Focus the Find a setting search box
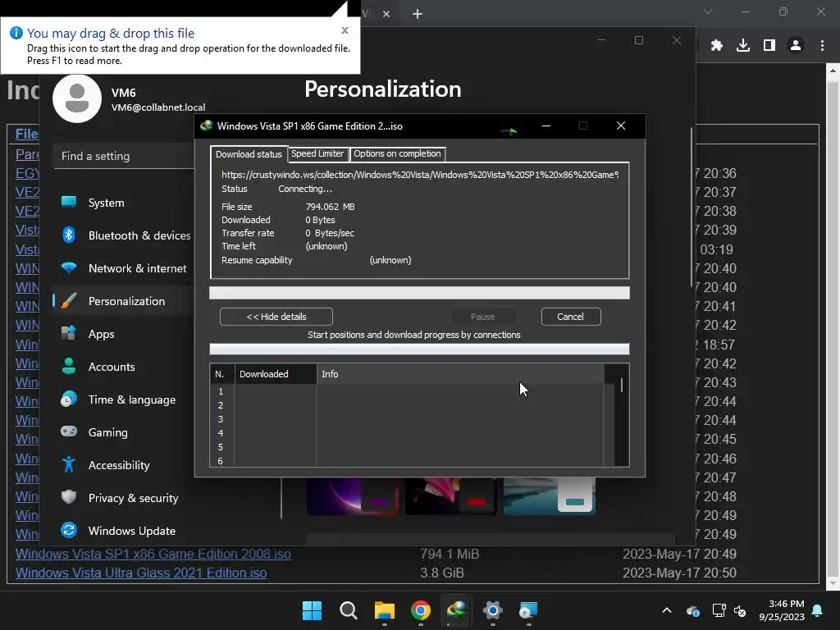This screenshot has height=630, width=840. pos(125,156)
